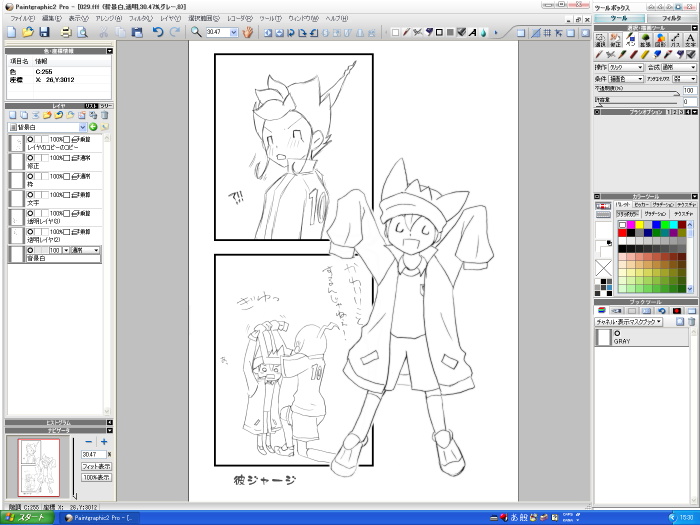Select the ペン pen tool category in the toolbox
Viewport: 700px width, 525px height.
pos(630,40)
